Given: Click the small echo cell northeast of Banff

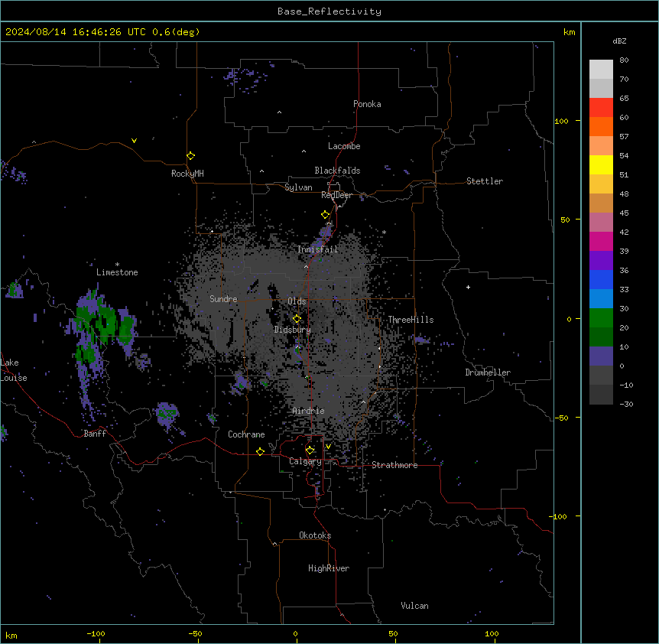Looking at the screenshot, I should 167,414.
